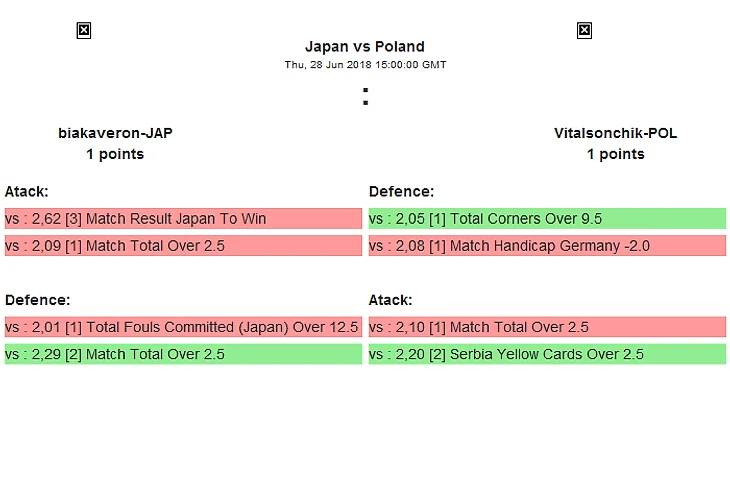Screen dimensions: 730x480
Task: Click the Match Handicap Germany -2.0 row
Action: click(547, 246)
